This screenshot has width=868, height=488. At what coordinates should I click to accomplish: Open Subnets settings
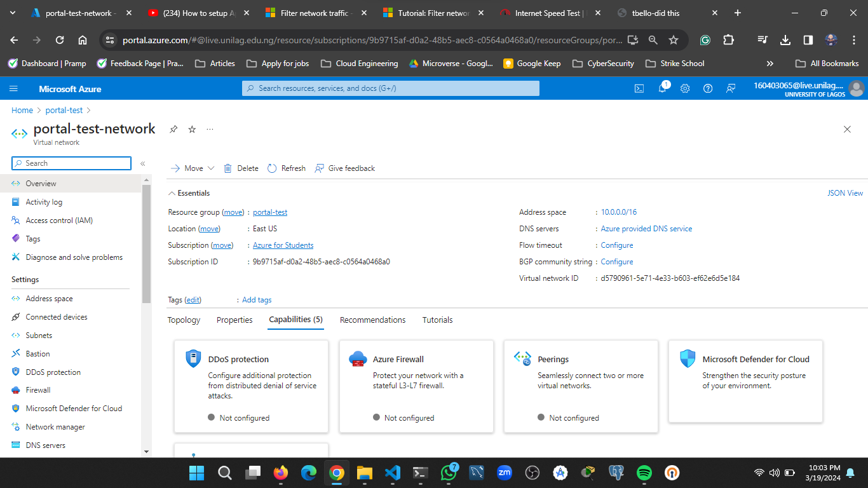tap(39, 335)
